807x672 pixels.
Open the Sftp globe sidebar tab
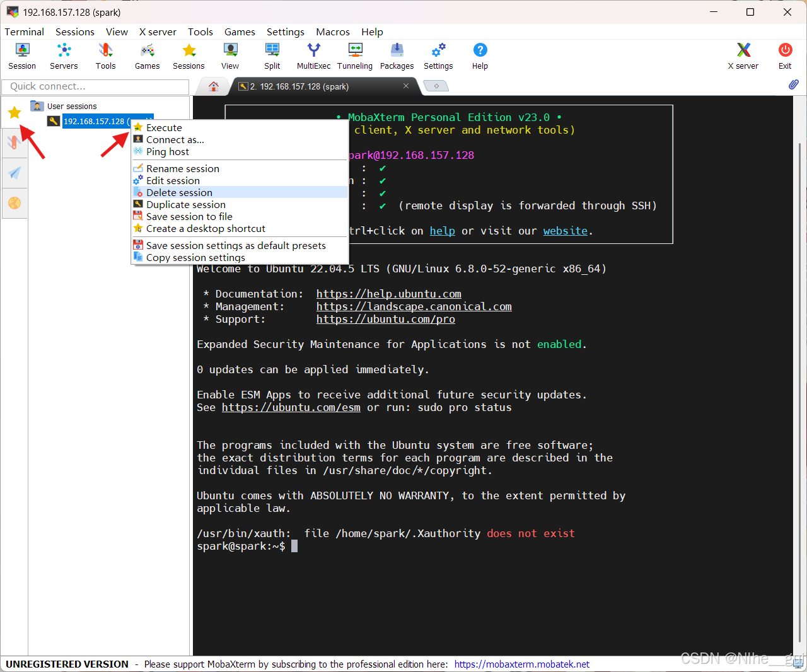pos(15,203)
